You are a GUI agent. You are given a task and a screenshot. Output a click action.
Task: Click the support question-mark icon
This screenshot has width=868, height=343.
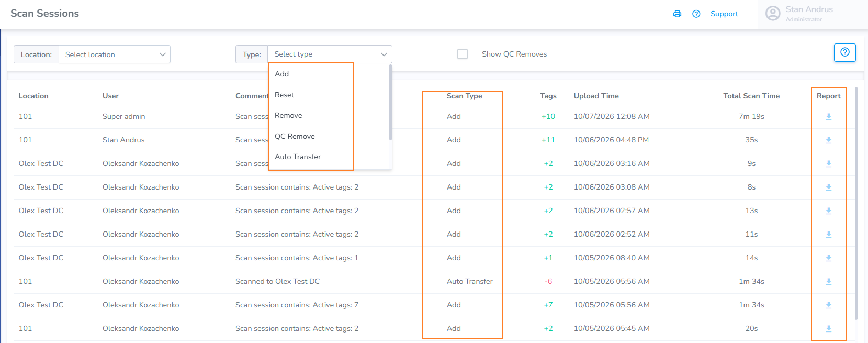pos(696,14)
